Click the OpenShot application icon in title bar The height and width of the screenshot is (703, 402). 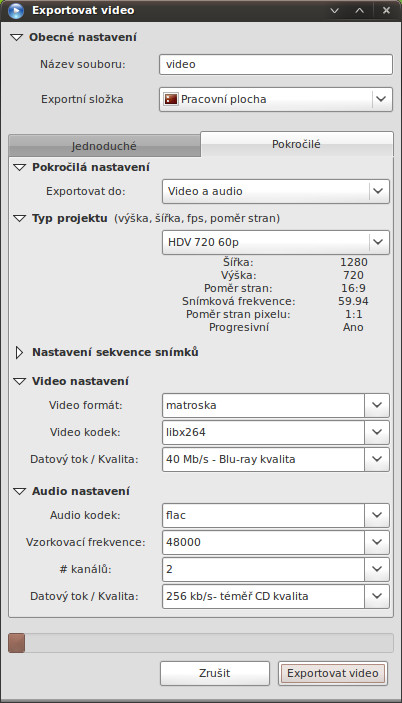pyautogui.click(x=16, y=10)
